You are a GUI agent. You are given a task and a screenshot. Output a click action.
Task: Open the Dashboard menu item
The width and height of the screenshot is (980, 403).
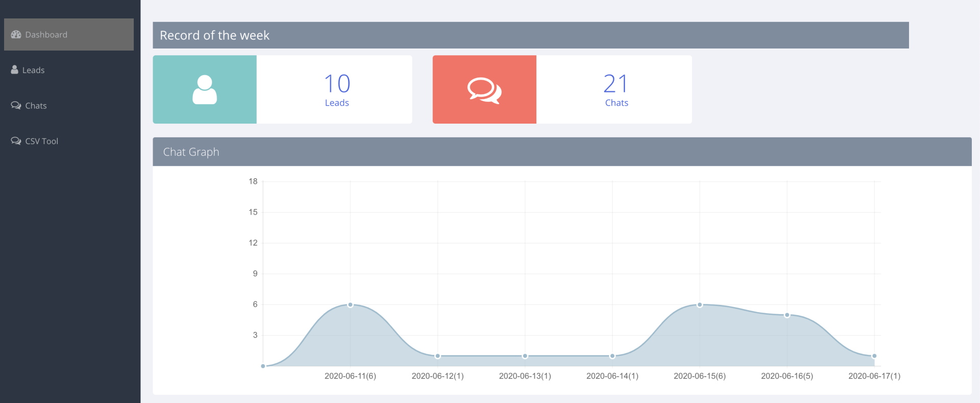coord(69,35)
